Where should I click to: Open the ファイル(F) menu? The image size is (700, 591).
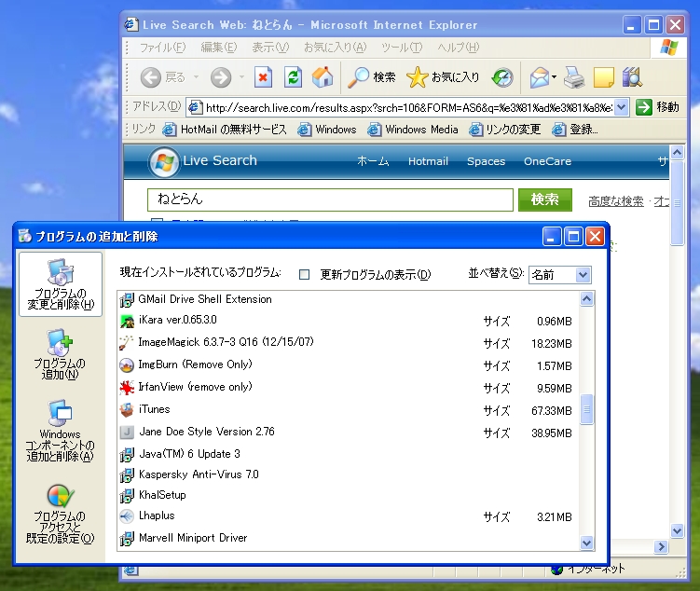[162, 48]
